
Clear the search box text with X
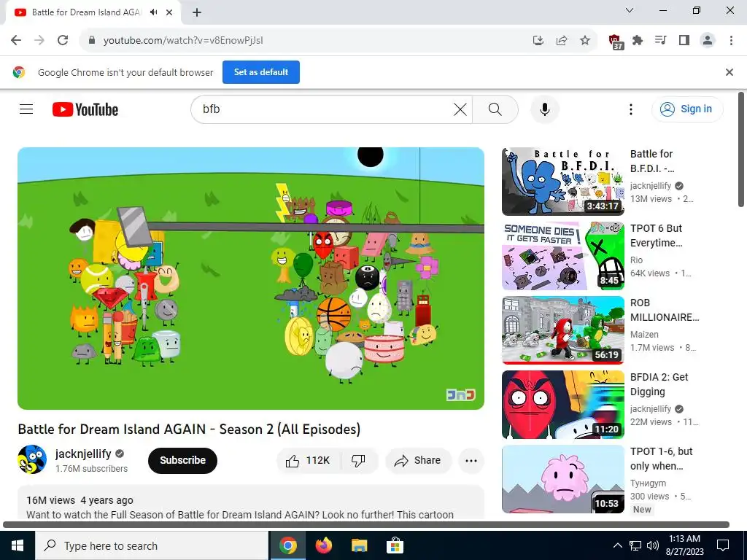point(460,109)
